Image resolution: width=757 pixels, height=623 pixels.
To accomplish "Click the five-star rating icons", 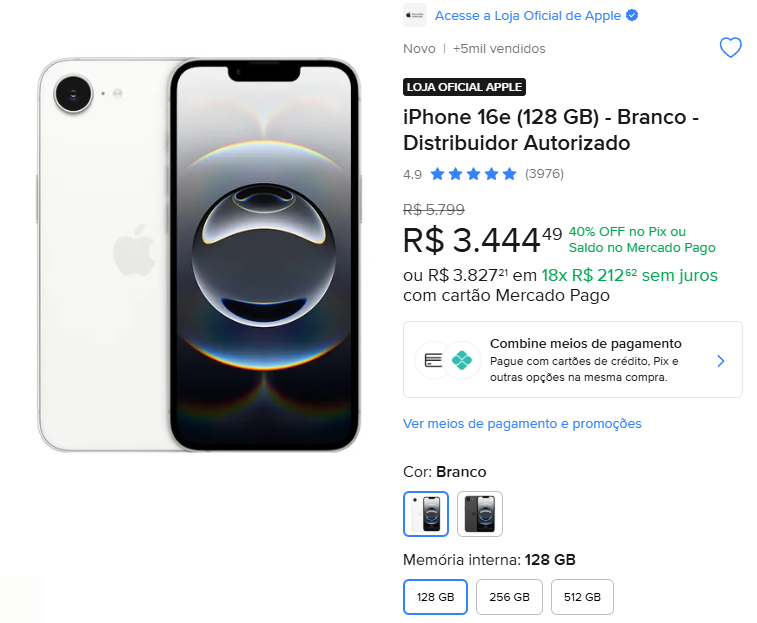I will coord(473,174).
